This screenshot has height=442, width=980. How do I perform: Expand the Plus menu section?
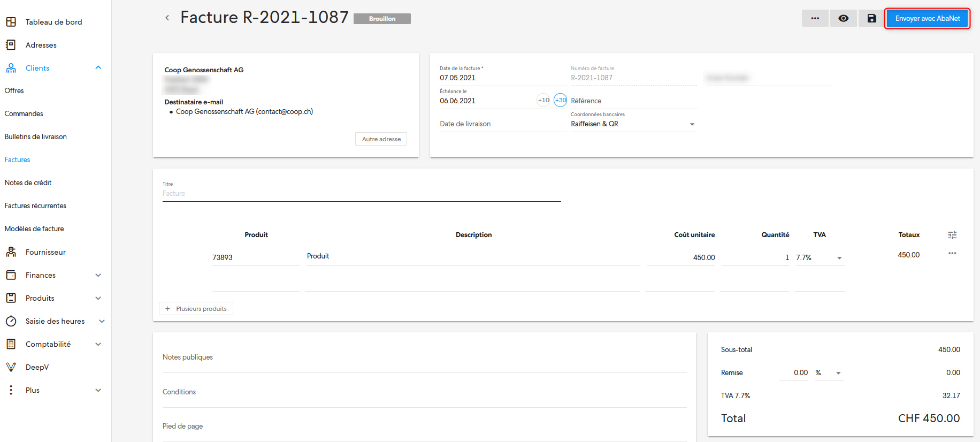[x=98, y=390]
